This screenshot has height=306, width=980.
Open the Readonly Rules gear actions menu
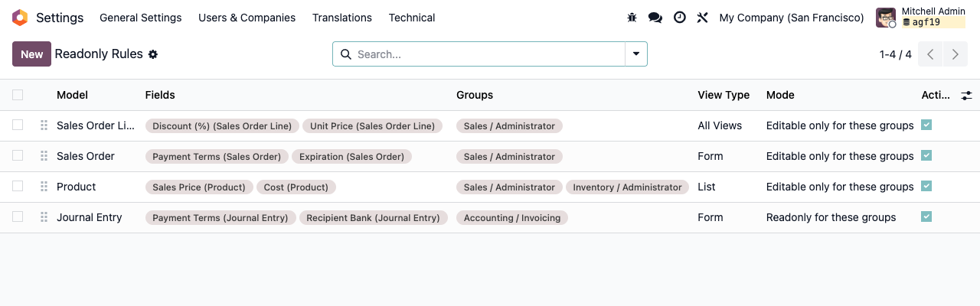153,54
